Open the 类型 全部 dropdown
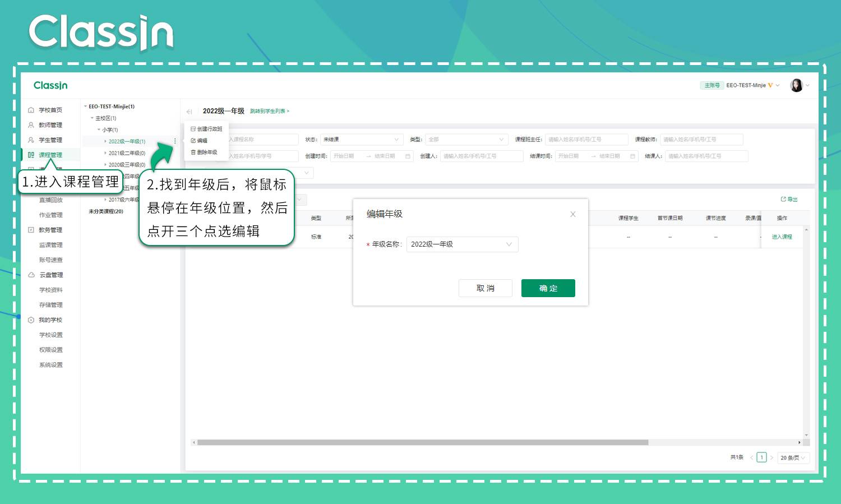Image resolution: width=841 pixels, height=504 pixels. click(x=466, y=140)
